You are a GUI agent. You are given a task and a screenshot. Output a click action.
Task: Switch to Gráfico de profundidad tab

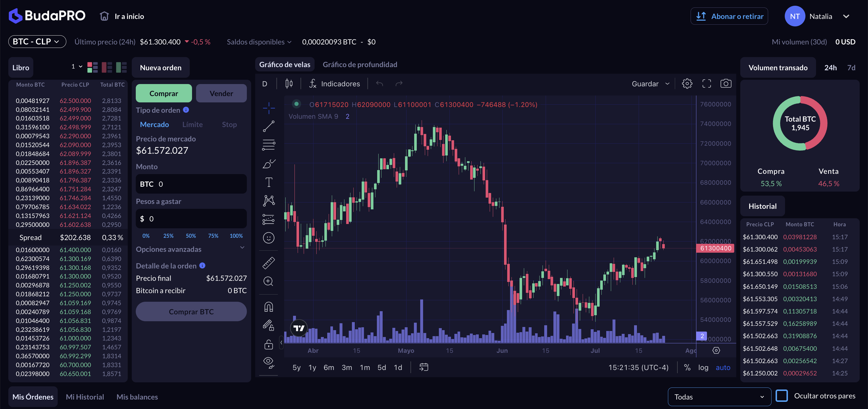click(x=360, y=64)
